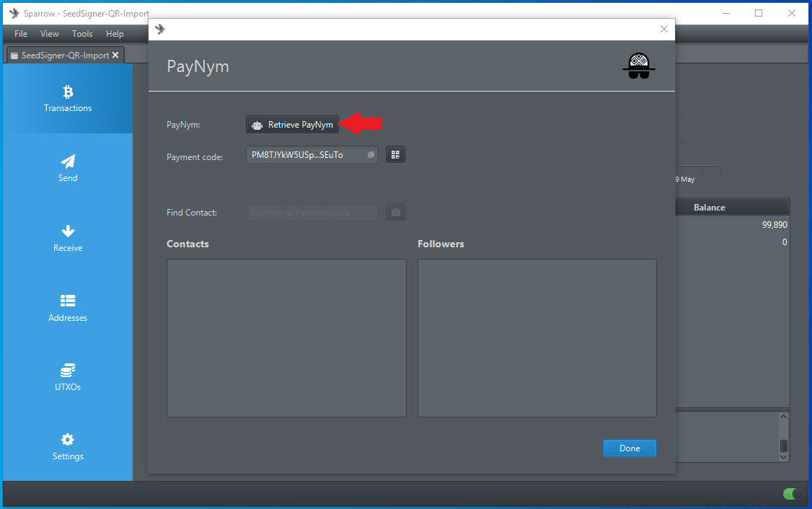
Task: Show the payment code QR icon
Action: tap(395, 154)
